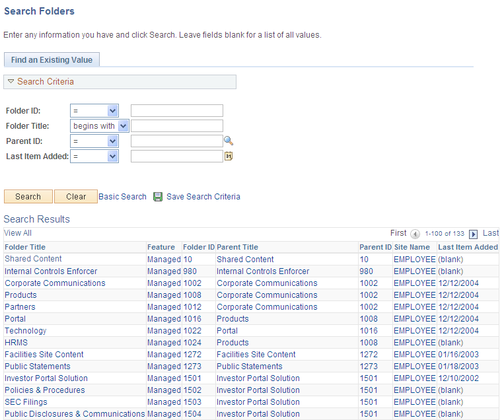Open the Last Item Added operator dropdown
This screenshot has width=504, height=420.
pyautogui.click(x=94, y=157)
